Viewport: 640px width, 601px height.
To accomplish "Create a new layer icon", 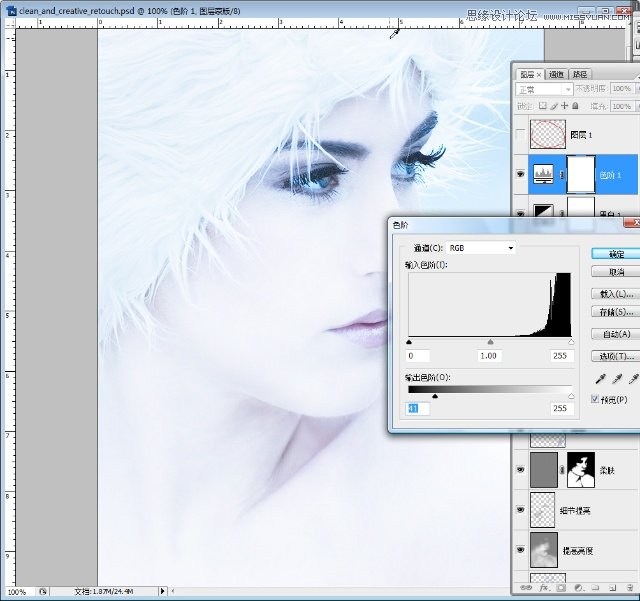I will click(x=613, y=588).
